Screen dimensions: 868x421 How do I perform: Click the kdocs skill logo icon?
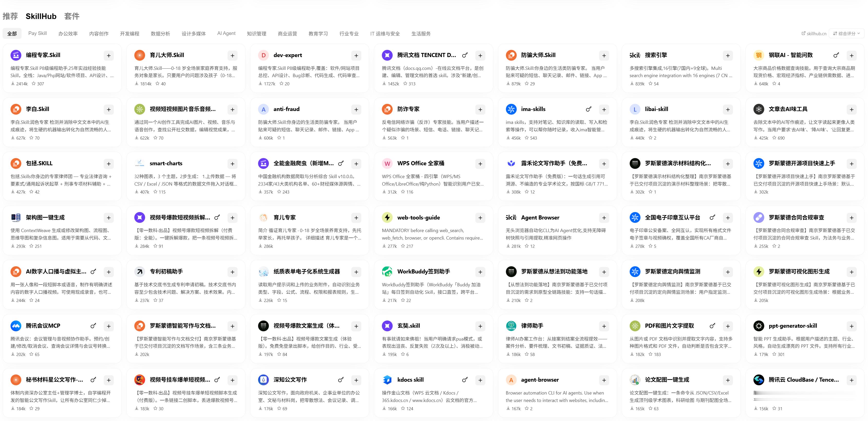coord(388,380)
